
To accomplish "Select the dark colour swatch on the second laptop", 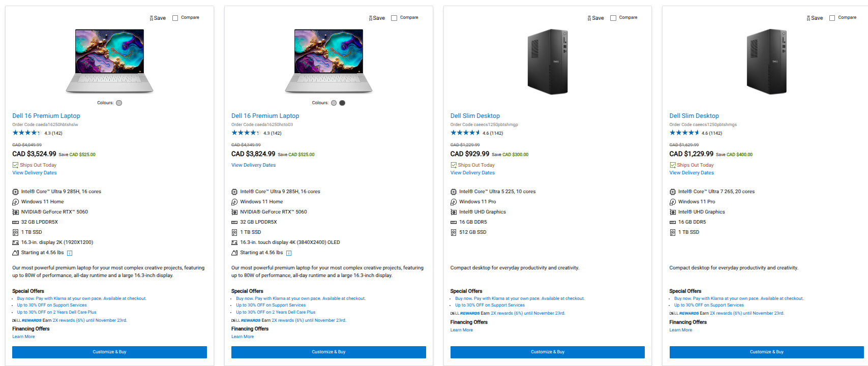I will tap(342, 102).
